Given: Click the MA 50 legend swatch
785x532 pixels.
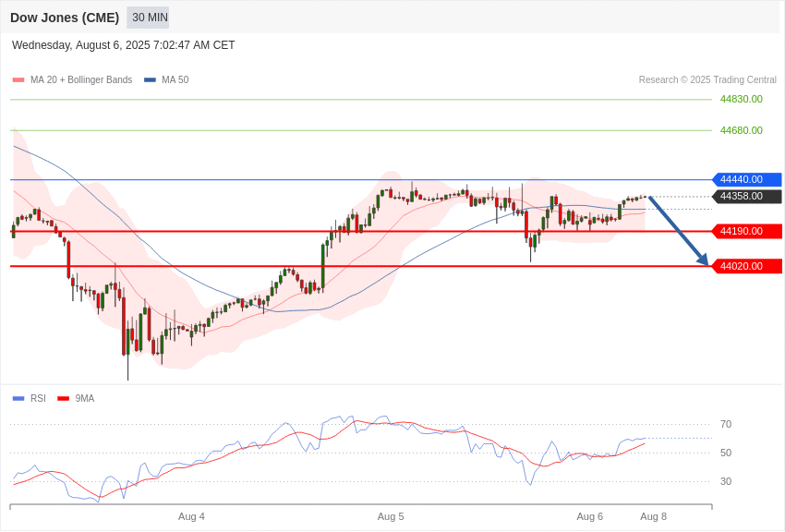Looking at the screenshot, I should pos(151,80).
